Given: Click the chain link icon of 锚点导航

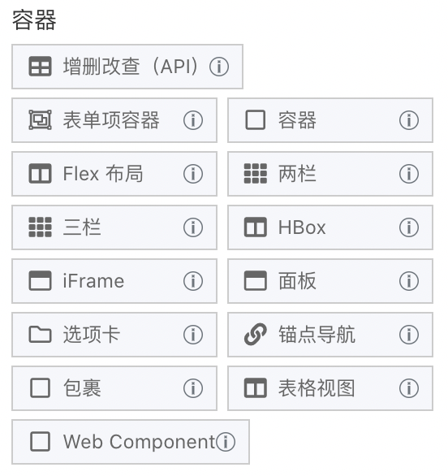Looking at the screenshot, I should click(256, 335).
